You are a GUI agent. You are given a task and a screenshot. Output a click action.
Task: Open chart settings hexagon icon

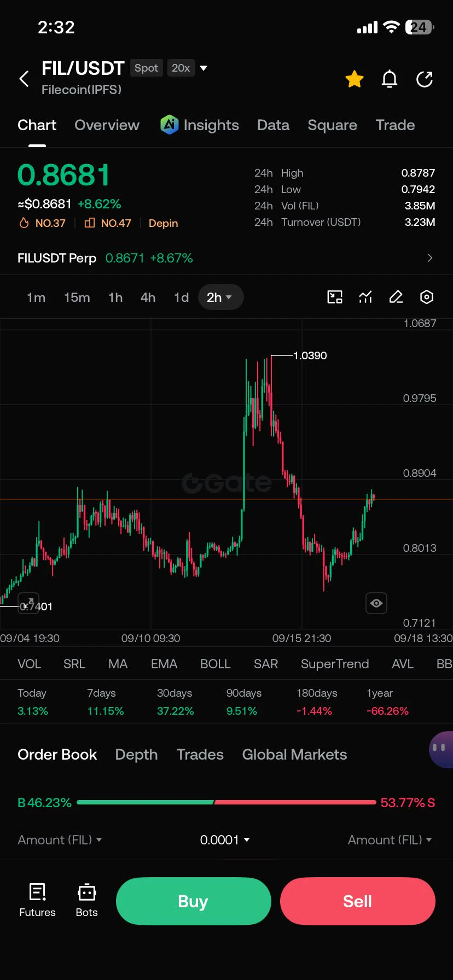pyautogui.click(x=427, y=297)
